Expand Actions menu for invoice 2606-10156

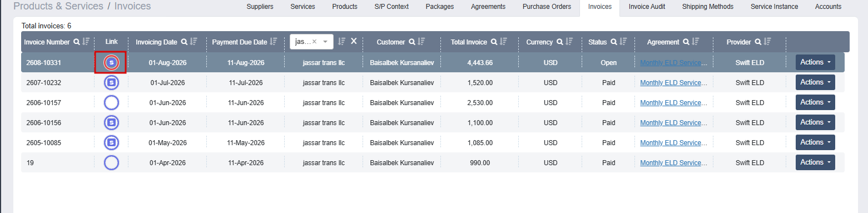coord(815,122)
